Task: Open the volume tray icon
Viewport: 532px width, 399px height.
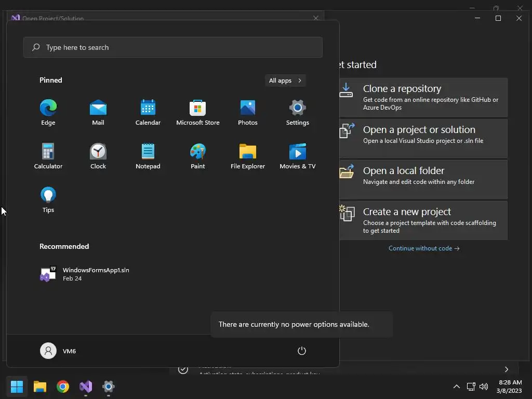Action: click(x=484, y=387)
